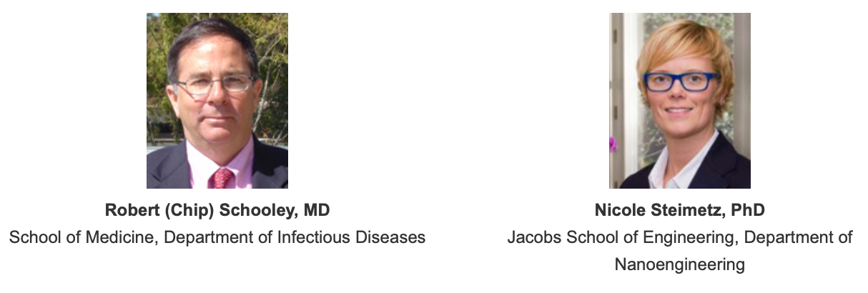Click Robert (Chip) Schooley's portrait photo
This screenshot has width=868, height=293.
tap(217, 101)
